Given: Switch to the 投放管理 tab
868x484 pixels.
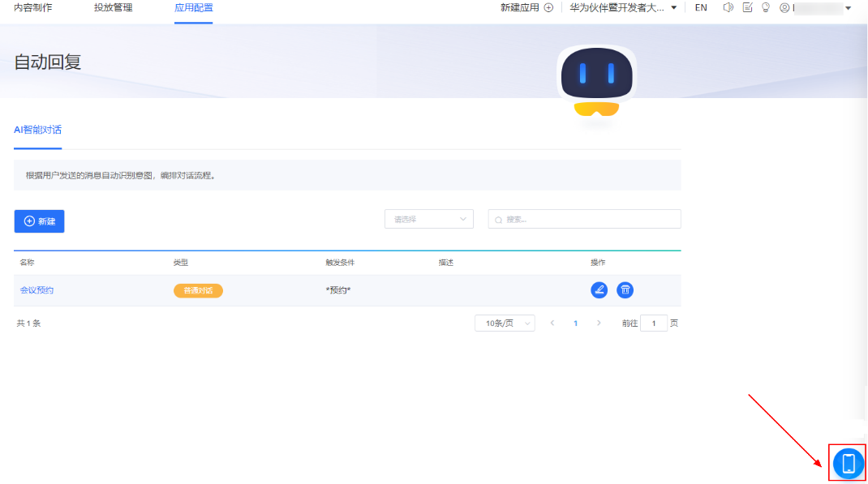Looking at the screenshot, I should [113, 8].
